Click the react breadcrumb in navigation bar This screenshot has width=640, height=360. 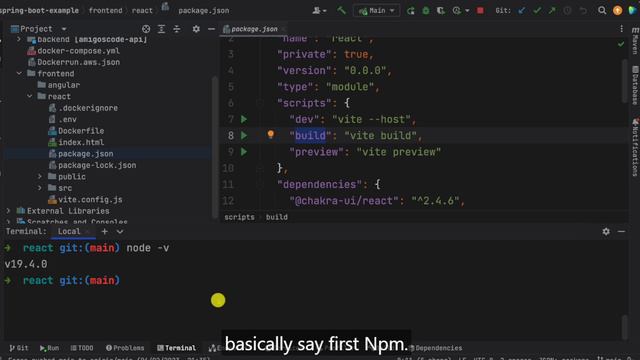(x=142, y=11)
